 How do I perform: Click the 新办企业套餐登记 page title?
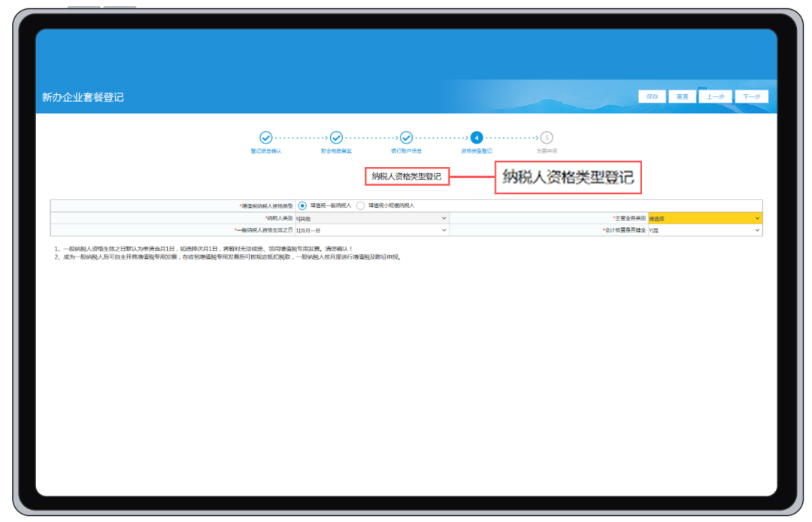click(x=83, y=97)
